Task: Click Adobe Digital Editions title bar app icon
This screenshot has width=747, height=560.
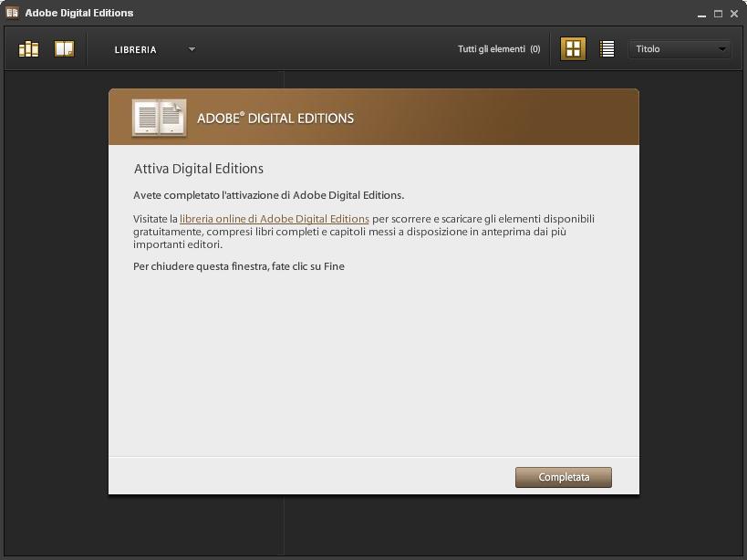Action: tap(12, 13)
